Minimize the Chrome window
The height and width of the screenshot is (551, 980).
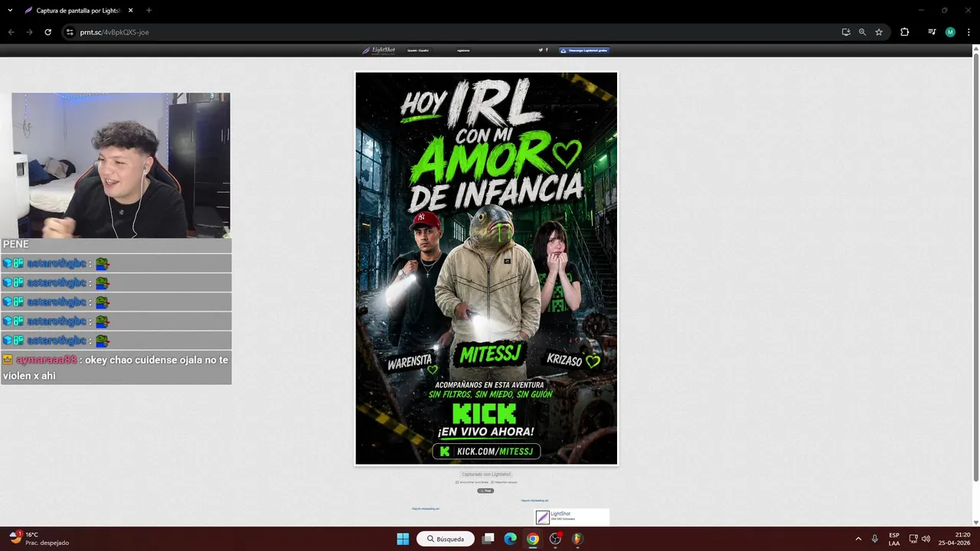click(922, 11)
